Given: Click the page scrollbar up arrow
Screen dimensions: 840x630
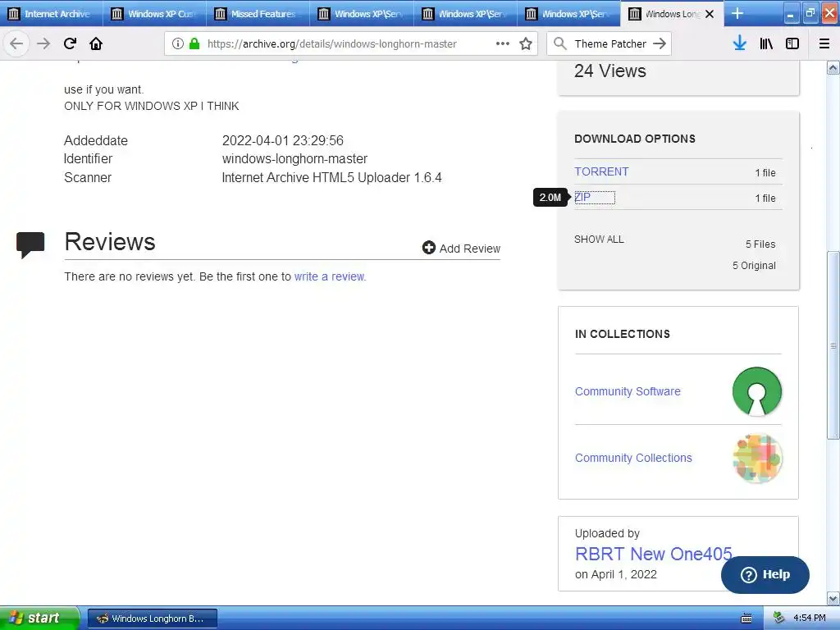Looking at the screenshot, I should pos(833,67).
